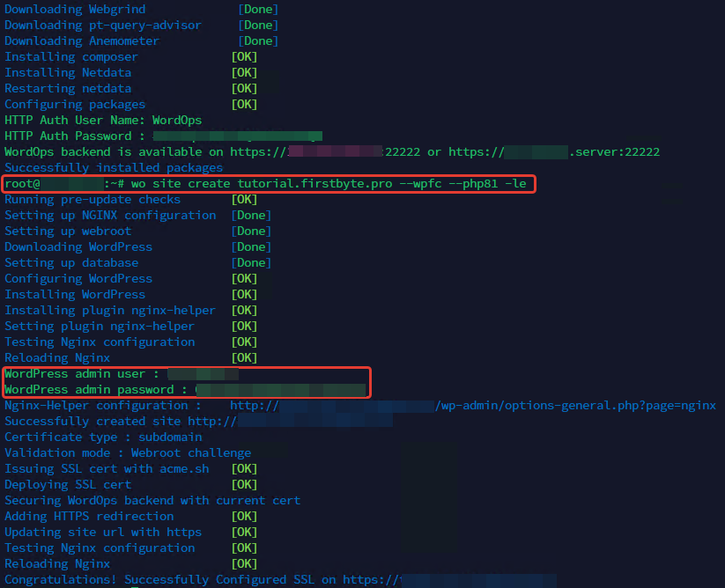This screenshot has width=725, height=588.
Task: Select the Certificate type subdomain text
Action: click(103, 437)
